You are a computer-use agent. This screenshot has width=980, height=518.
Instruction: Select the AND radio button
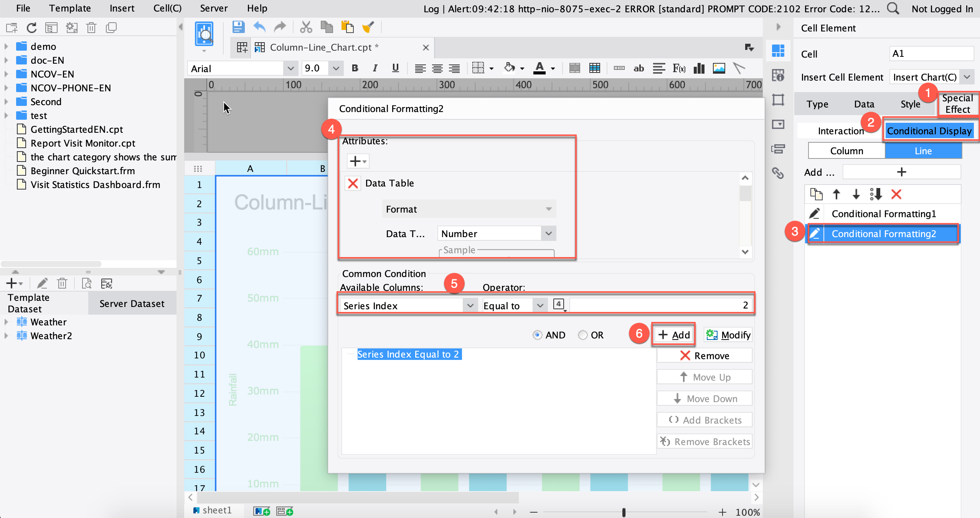pos(538,335)
